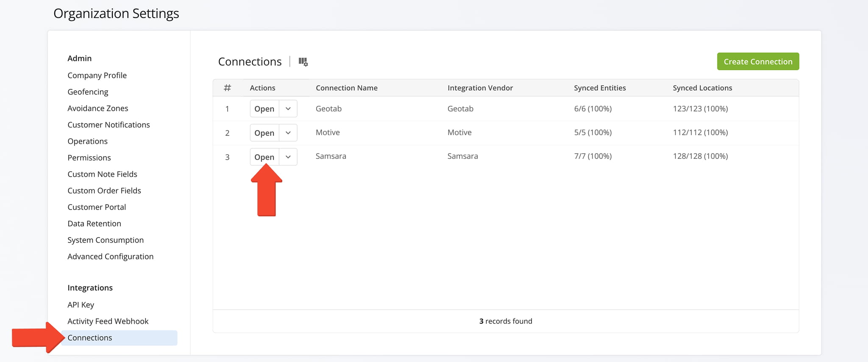
Task: Click the Connection Name column header
Action: (347, 88)
